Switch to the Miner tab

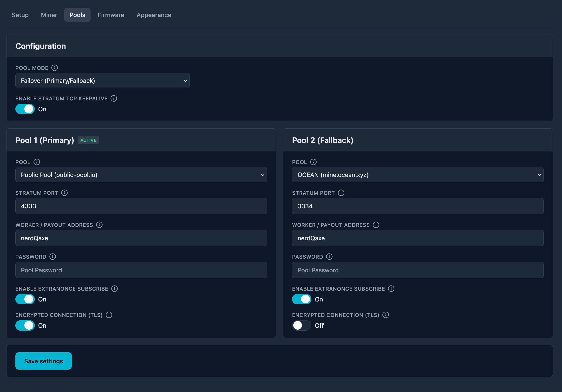pos(49,15)
